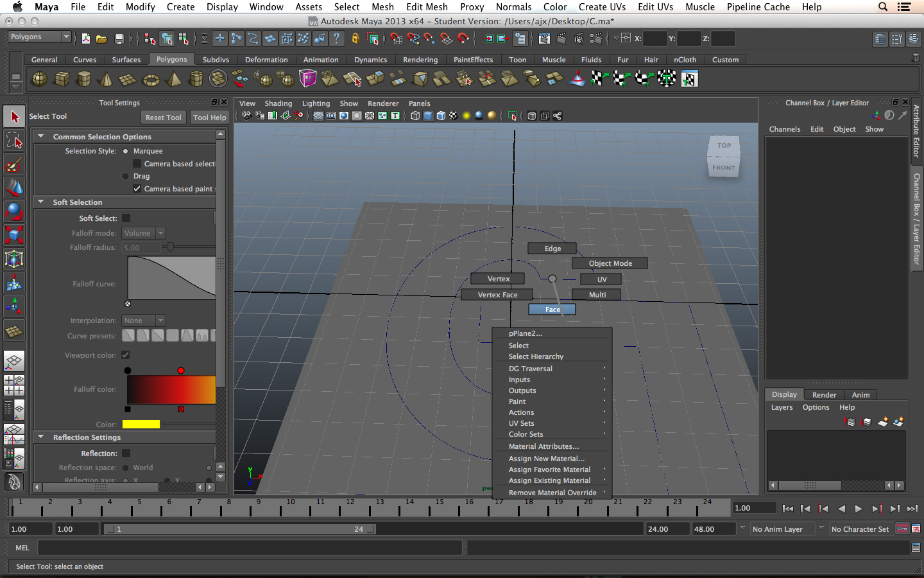Toggle the Camera based paint checkbox
Screen dimensions: 924x578
pos(137,189)
